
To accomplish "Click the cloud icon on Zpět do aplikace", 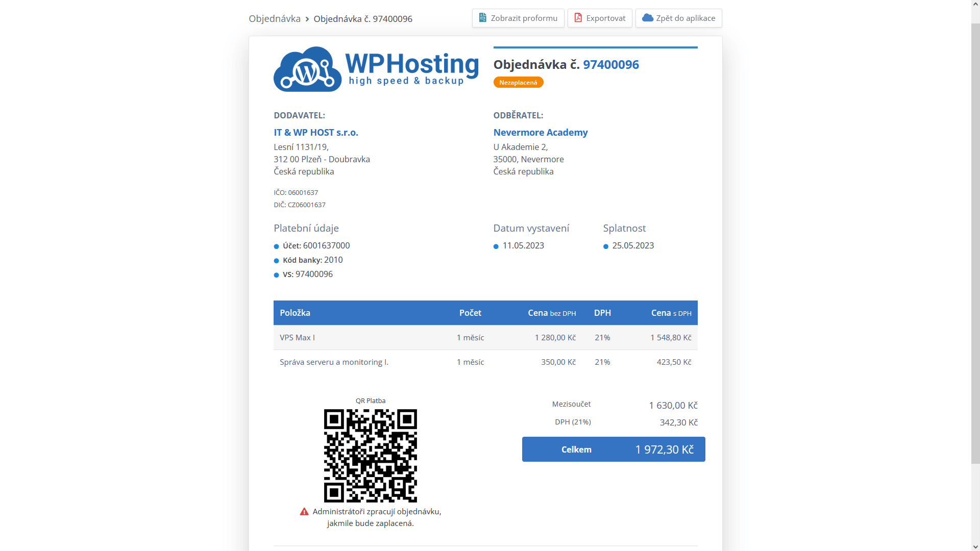I will (x=647, y=18).
